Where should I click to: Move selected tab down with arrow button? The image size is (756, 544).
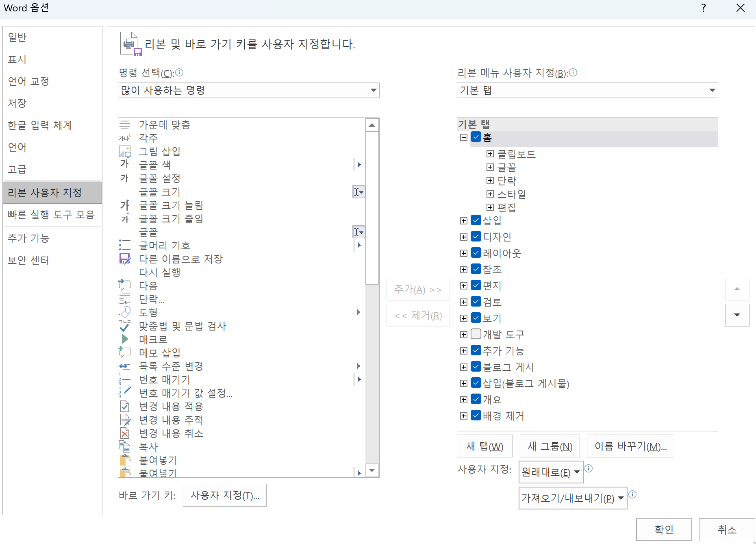[x=737, y=315]
